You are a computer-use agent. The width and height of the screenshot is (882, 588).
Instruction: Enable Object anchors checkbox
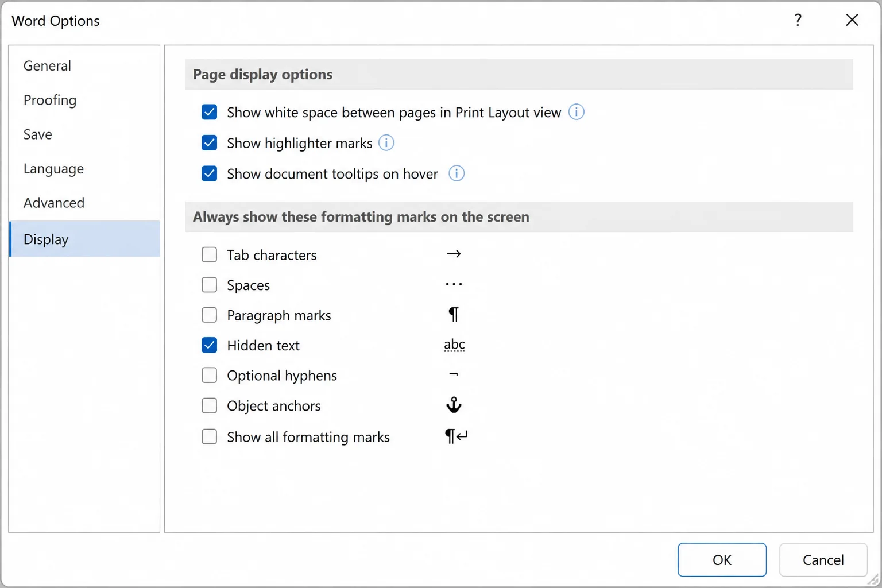[210, 405]
